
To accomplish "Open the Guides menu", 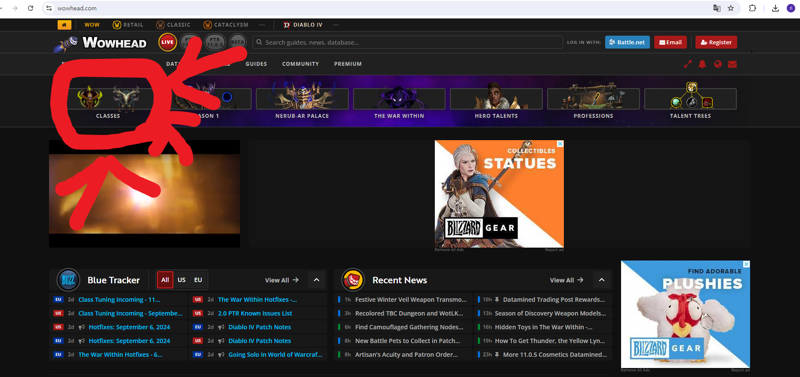I will tap(256, 64).
